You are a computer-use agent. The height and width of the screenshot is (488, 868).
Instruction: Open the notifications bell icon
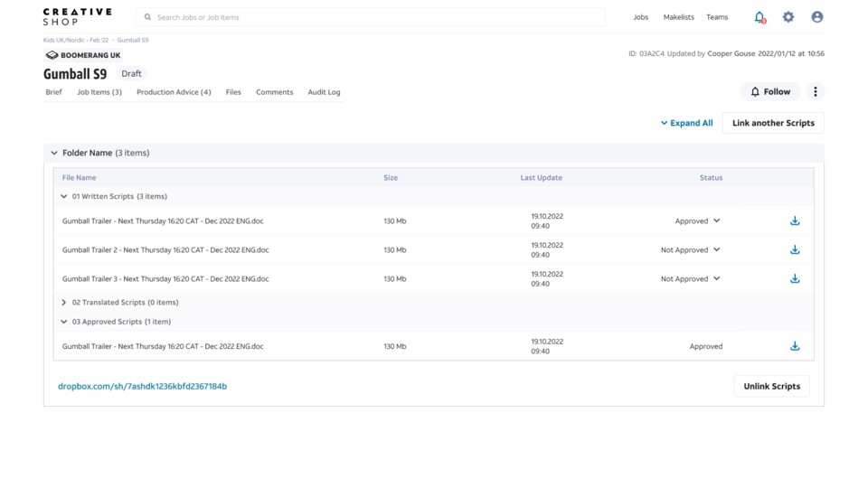click(x=759, y=17)
